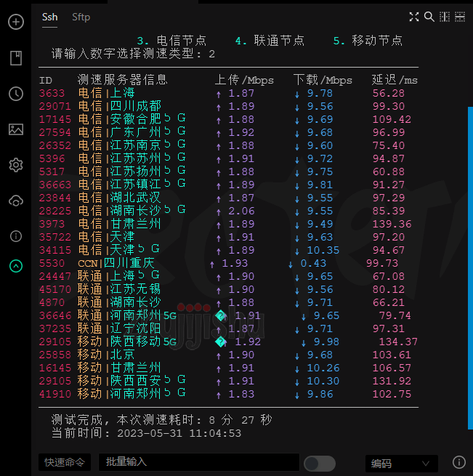Click the horizontal split layout icon
This screenshot has width=473, height=476.
(460, 17)
